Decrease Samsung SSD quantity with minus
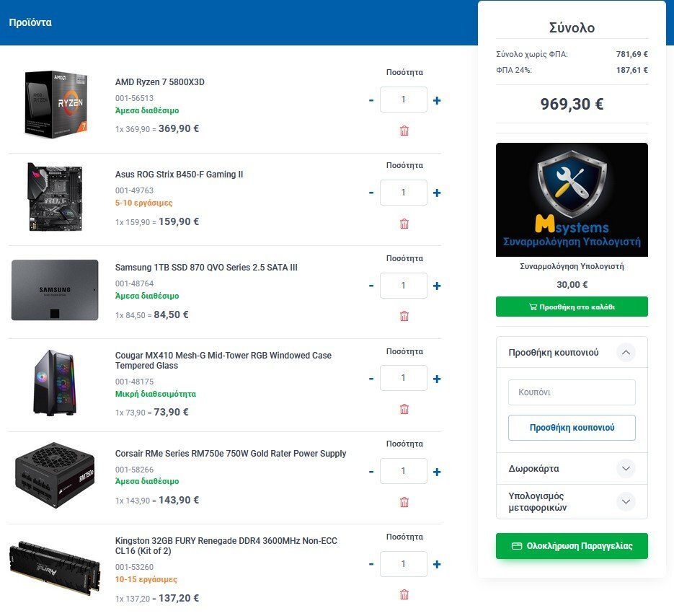674x616 pixels. point(371,286)
